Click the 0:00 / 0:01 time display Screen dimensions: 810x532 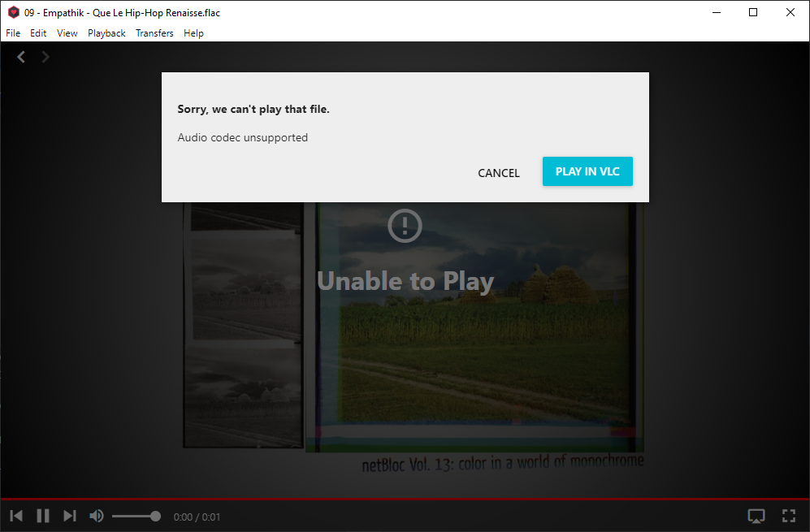point(197,517)
